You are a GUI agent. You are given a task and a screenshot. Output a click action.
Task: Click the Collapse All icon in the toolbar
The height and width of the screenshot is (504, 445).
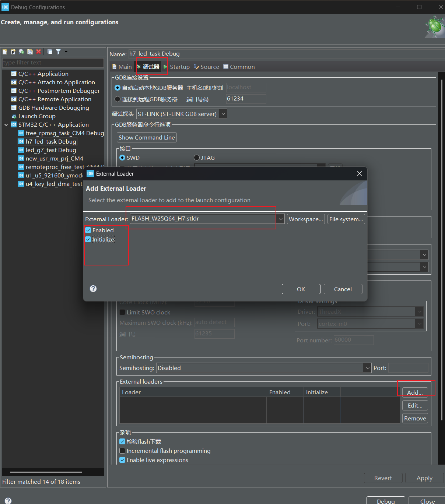tap(50, 52)
